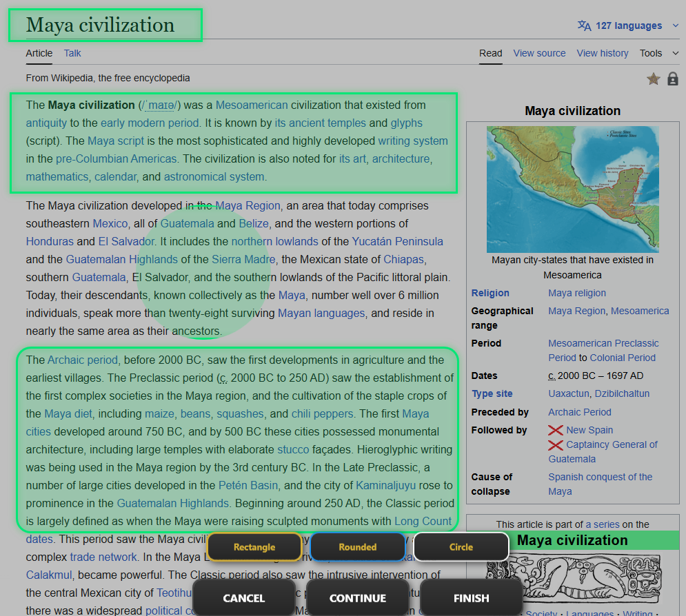Image resolution: width=686 pixels, height=616 pixels.
Task: Open the View history tab
Action: [x=603, y=53]
